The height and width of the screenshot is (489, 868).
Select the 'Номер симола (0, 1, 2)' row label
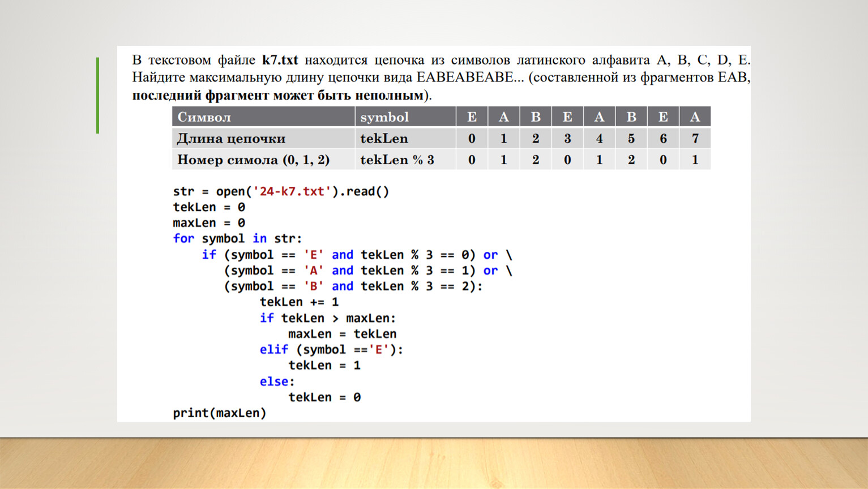click(253, 160)
